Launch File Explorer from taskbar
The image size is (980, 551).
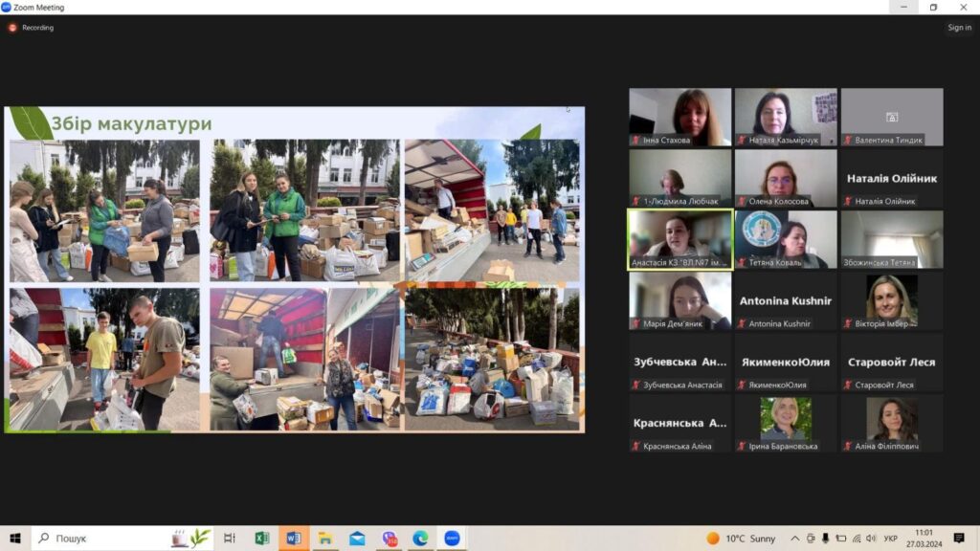325,539
